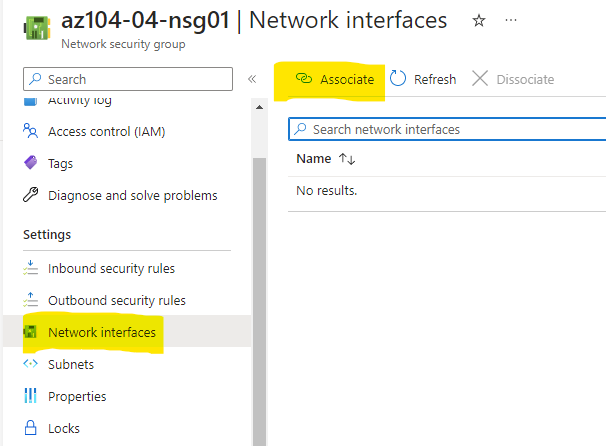606x446 pixels.
Task: Click the Activity log icon
Action: [31, 101]
